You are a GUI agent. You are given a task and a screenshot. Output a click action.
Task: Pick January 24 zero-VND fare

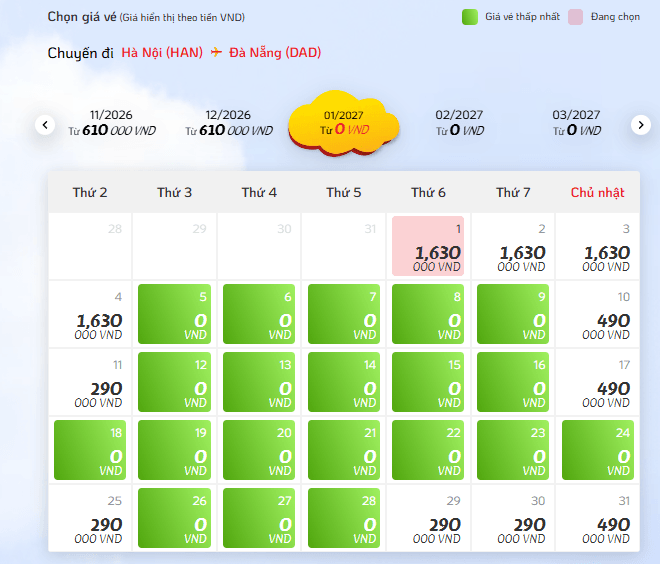coord(598,450)
